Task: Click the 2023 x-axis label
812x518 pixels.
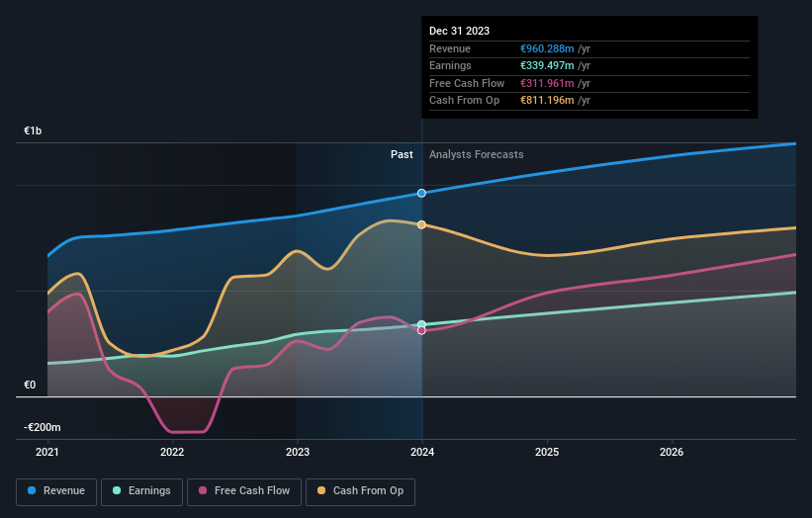Action: pyautogui.click(x=298, y=453)
